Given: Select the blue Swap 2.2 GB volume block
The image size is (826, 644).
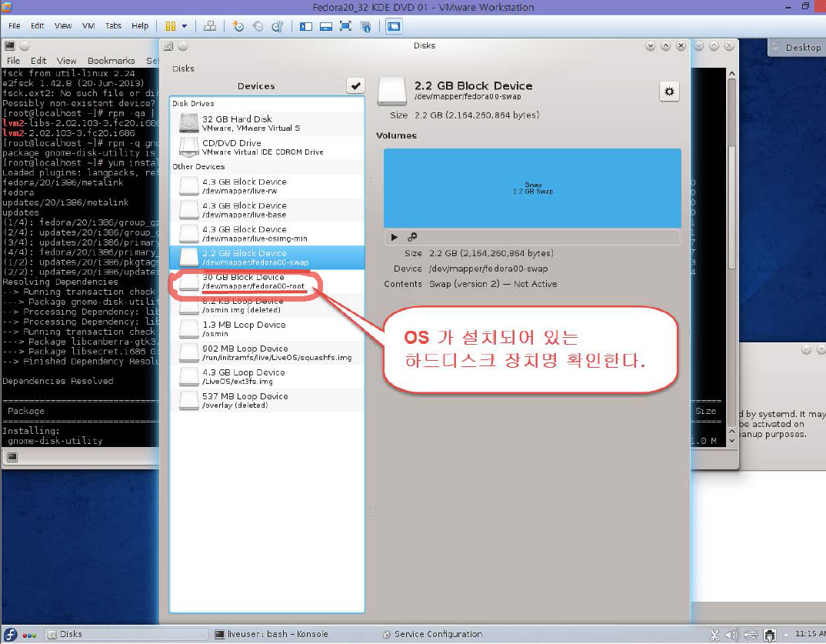Looking at the screenshot, I should click(532, 189).
